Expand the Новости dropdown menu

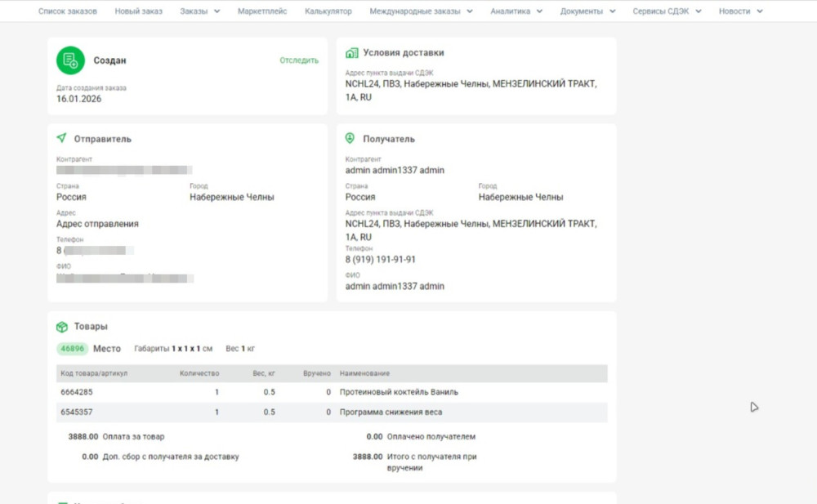(741, 11)
